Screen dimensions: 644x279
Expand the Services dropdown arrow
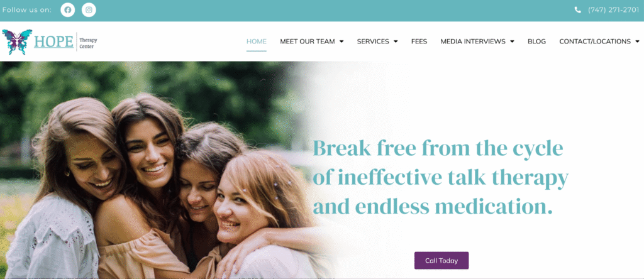[x=396, y=41]
